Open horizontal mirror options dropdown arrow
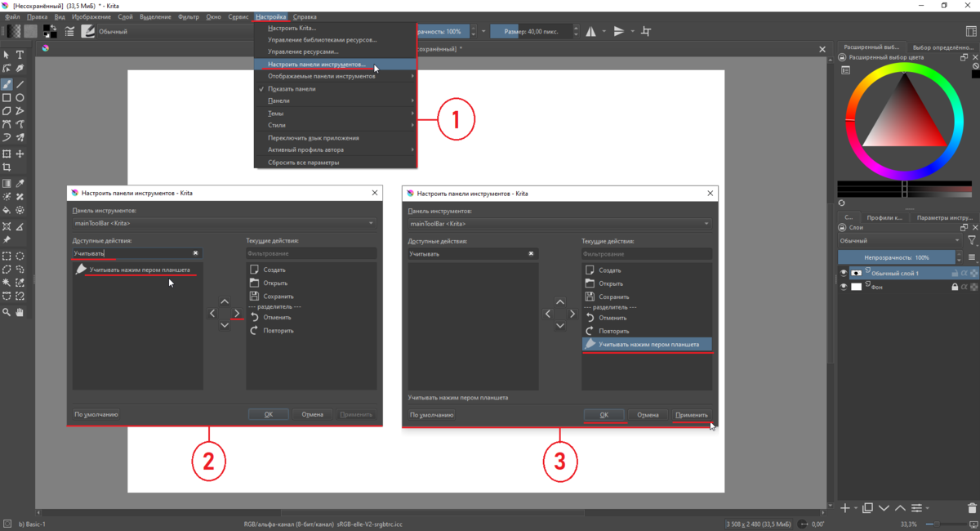Screen dimensions: 980x531 point(604,31)
